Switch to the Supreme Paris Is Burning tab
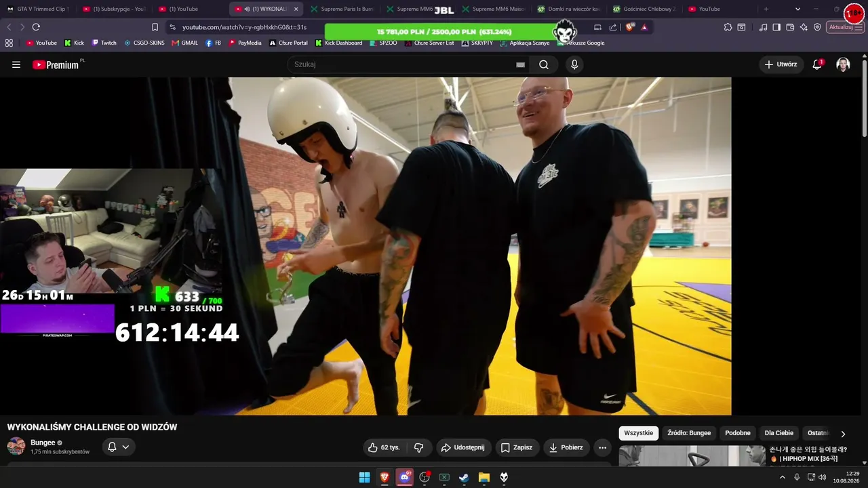The height and width of the screenshot is (488, 868). [x=341, y=9]
